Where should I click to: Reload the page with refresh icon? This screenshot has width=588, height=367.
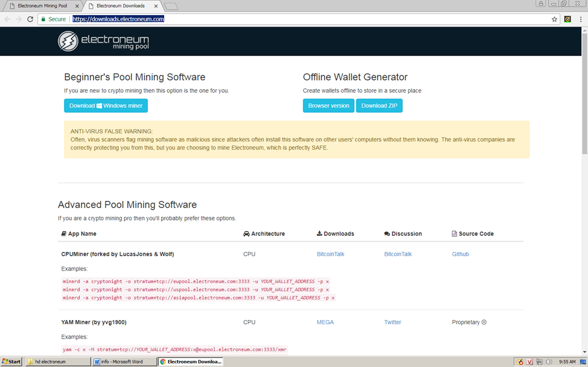pyautogui.click(x=30, y=19)
